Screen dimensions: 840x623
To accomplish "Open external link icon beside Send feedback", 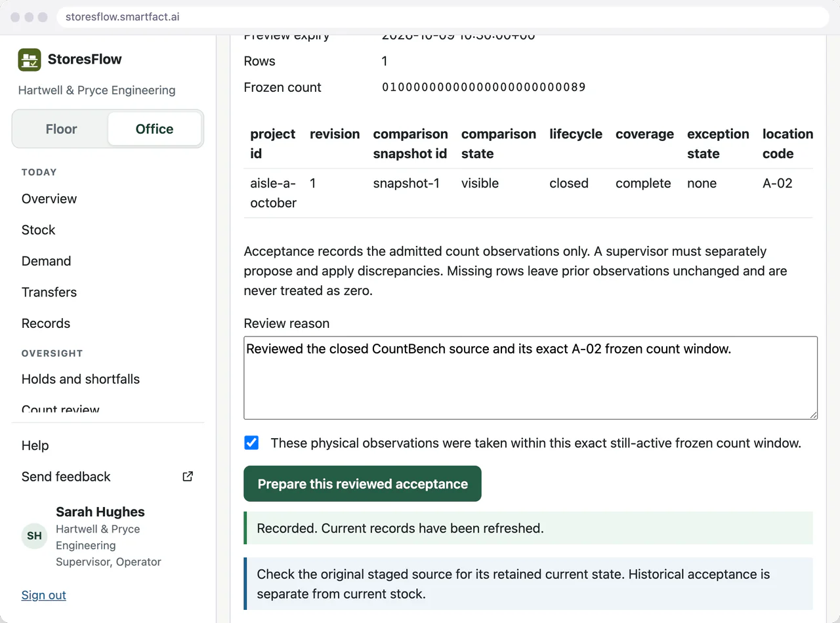I will (x=188, y=477).
